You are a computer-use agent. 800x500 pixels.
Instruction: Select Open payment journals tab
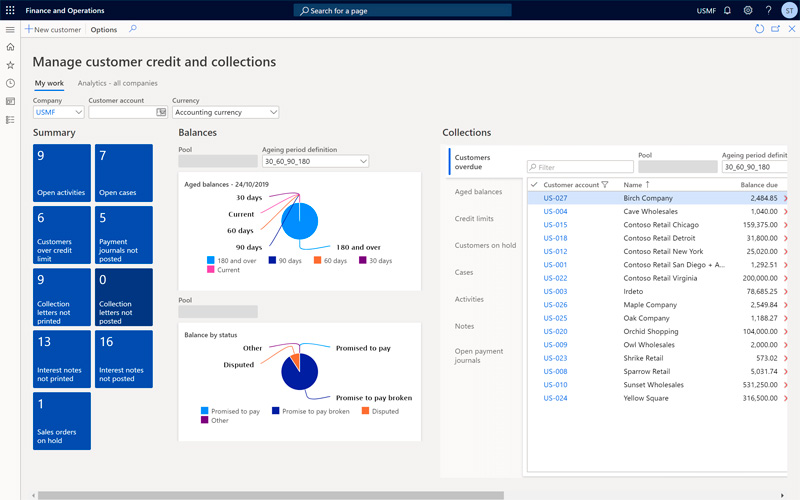[x=479, y=356]
